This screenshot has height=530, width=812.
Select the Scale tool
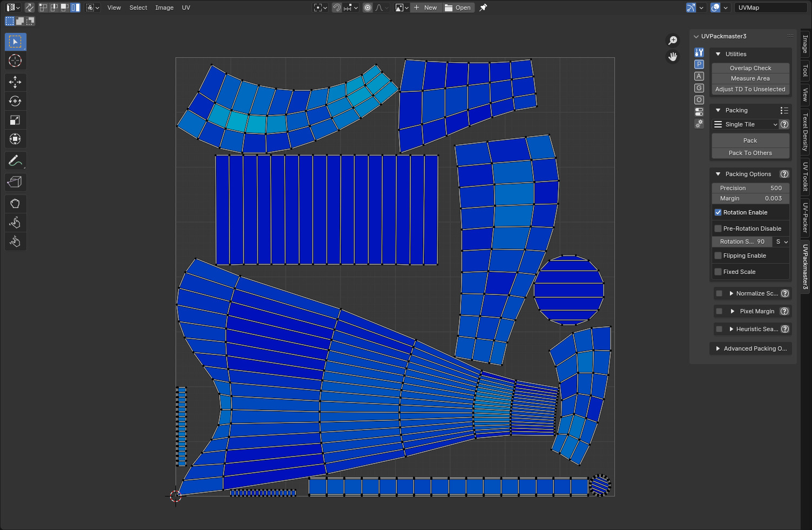15,120
